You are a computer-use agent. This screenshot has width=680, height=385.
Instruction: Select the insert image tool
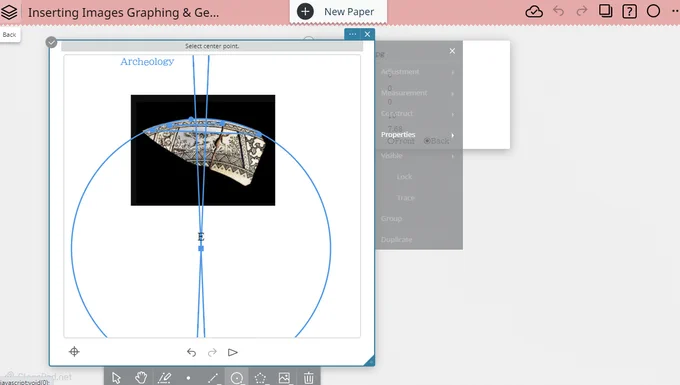[284, 378]
